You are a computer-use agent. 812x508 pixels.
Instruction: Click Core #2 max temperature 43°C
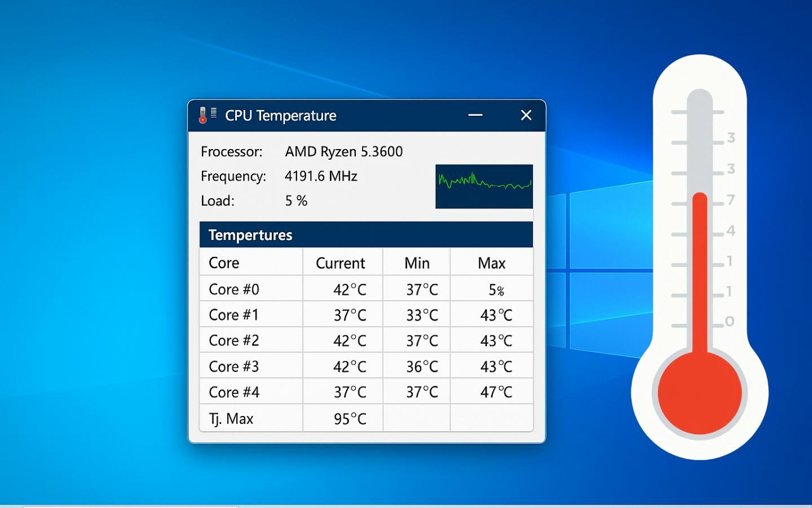tap(496, 341)
